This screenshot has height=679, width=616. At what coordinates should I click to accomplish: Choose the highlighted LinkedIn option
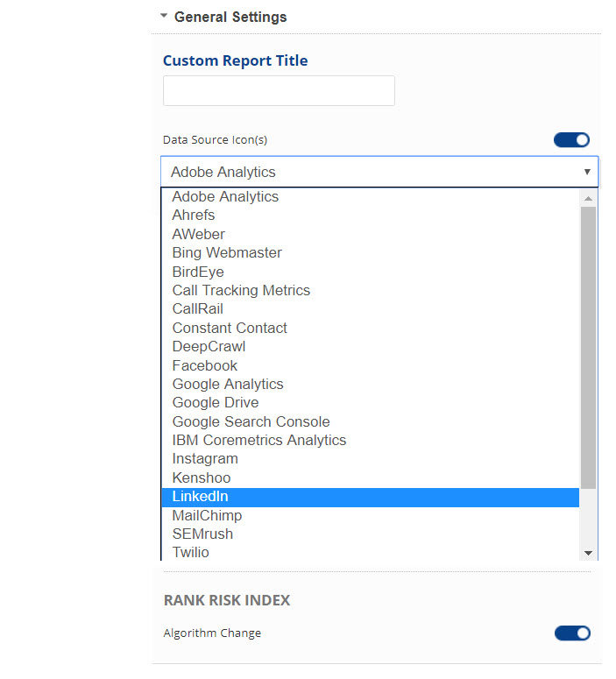point(200,497)
